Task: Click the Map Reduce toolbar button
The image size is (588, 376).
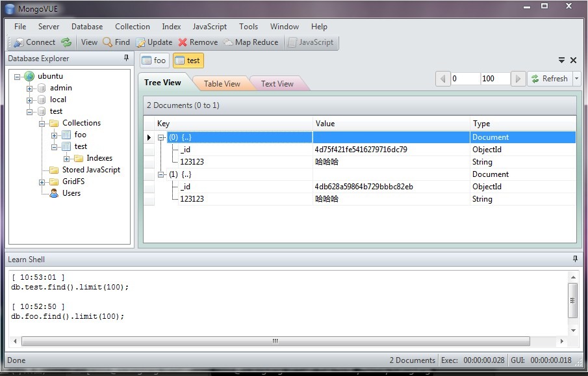Action: pyautogui.click(x=251, y=42)
